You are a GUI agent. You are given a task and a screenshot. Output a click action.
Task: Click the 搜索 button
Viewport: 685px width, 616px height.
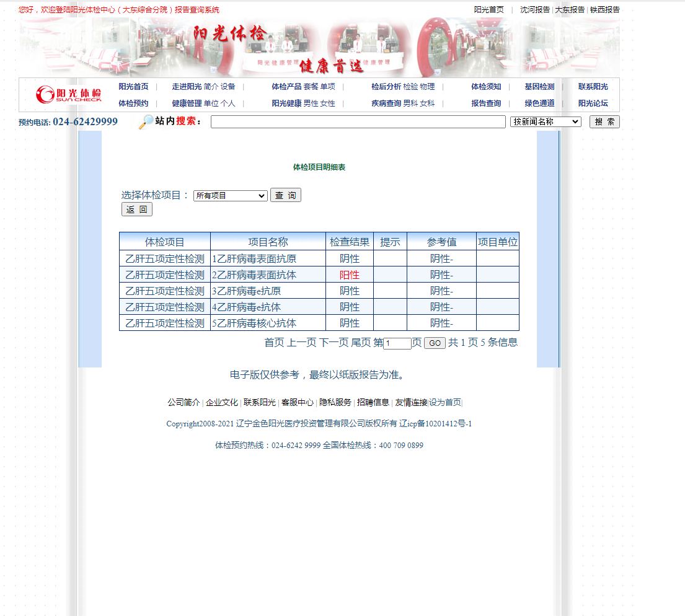coord(604,122)
